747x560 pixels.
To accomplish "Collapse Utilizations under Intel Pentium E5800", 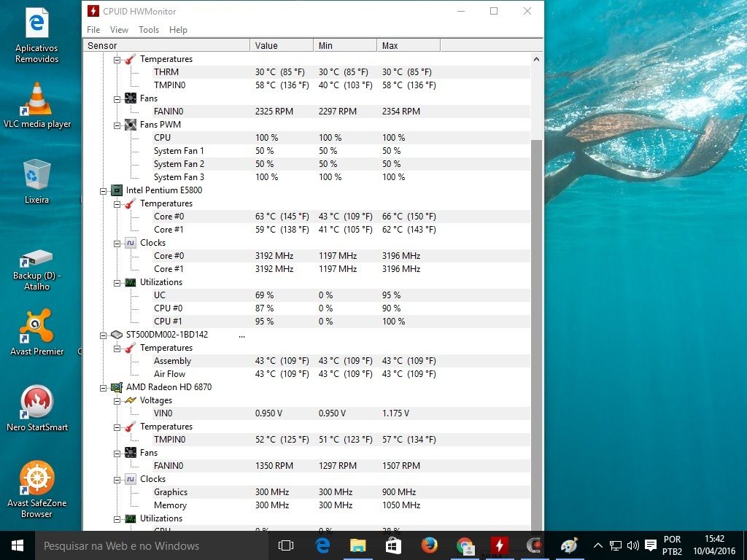I will tap(117, 283).
